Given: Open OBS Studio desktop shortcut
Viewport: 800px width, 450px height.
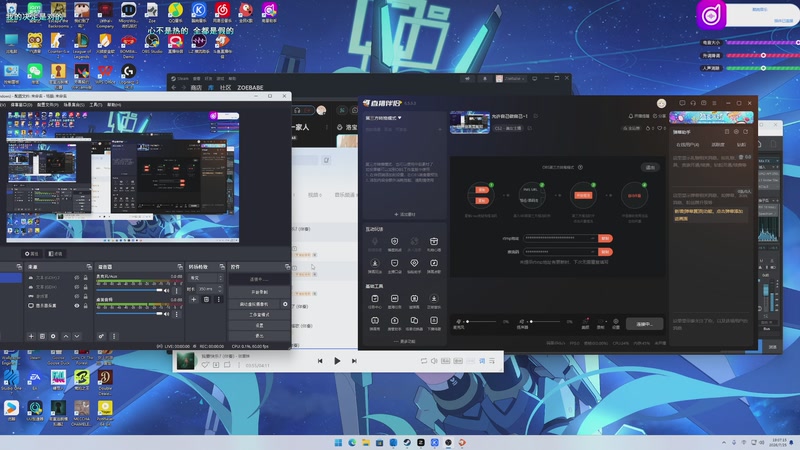Looking at the screenshot, I should pyautogui.click(x=152, y=43).
